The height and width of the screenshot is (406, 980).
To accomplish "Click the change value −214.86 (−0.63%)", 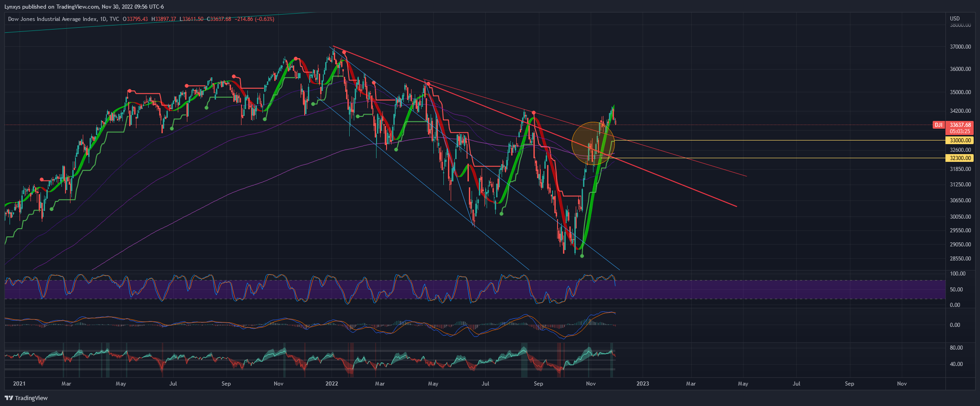I will point(254,19).
